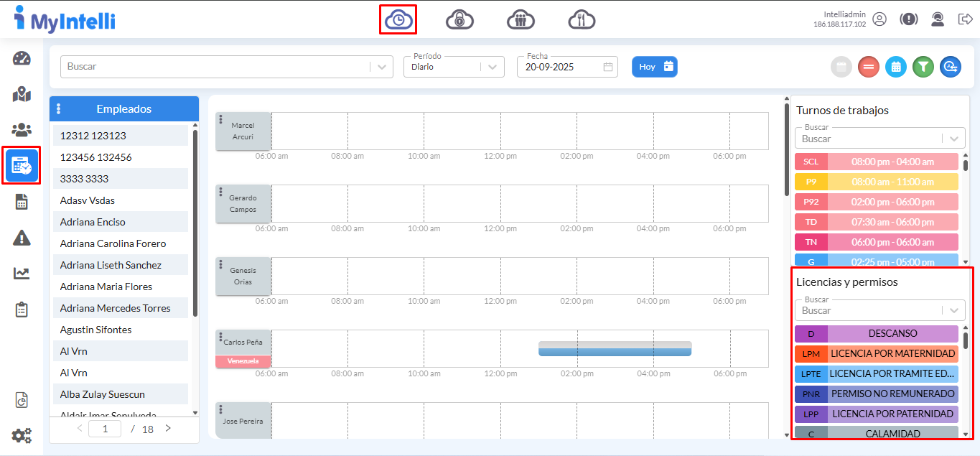Click the green filter funnel button
Screen dimensions: 980x456
pos(923,67)
